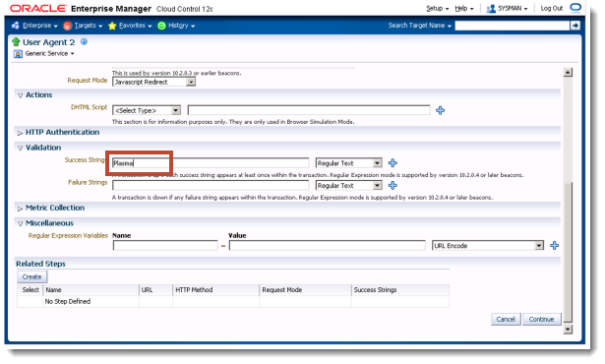605x364 pixels.
Task: Click the Continue button
Action: point(541,319)
